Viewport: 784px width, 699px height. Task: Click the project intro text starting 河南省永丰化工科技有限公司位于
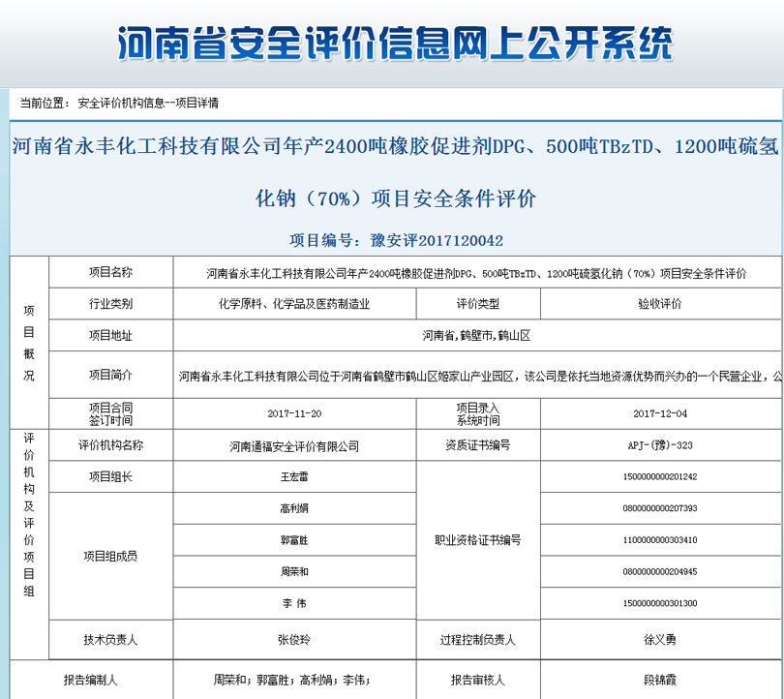click(x=480, y=376)
